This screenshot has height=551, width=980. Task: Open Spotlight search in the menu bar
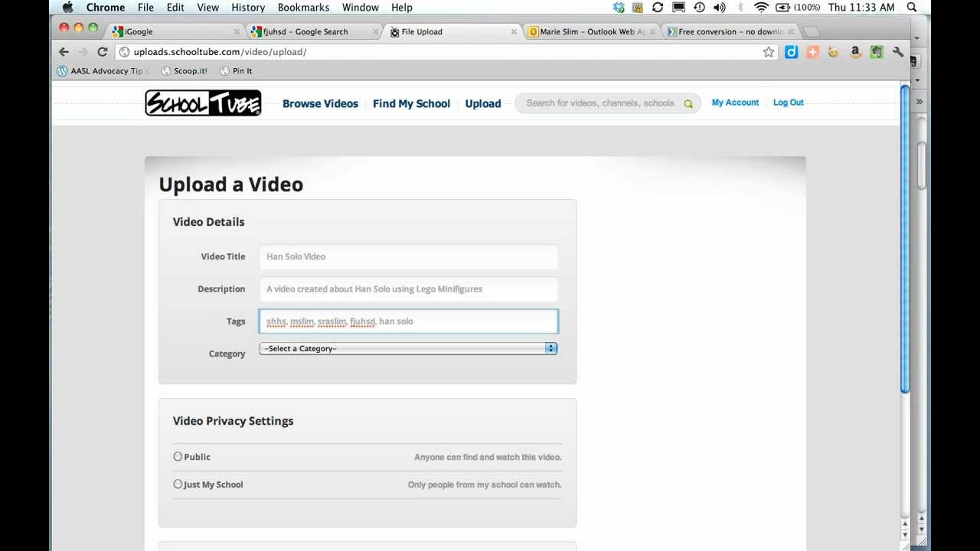tap(912, 7)
